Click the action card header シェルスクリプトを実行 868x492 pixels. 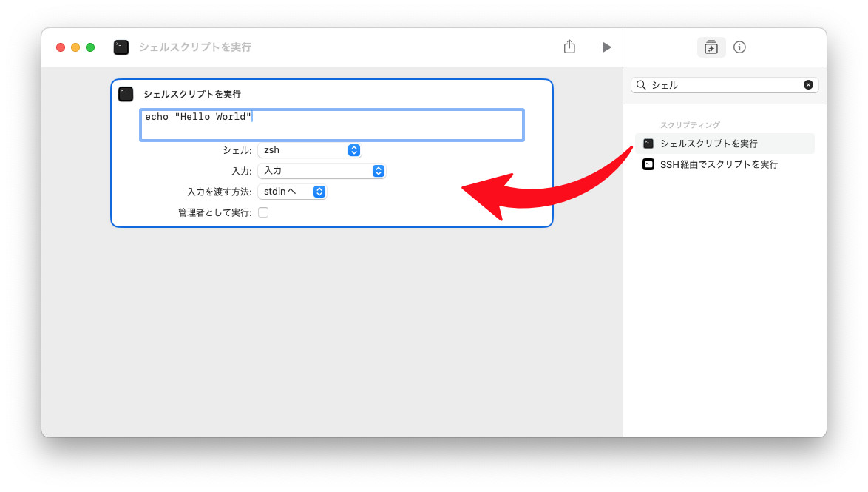point(192,94)
